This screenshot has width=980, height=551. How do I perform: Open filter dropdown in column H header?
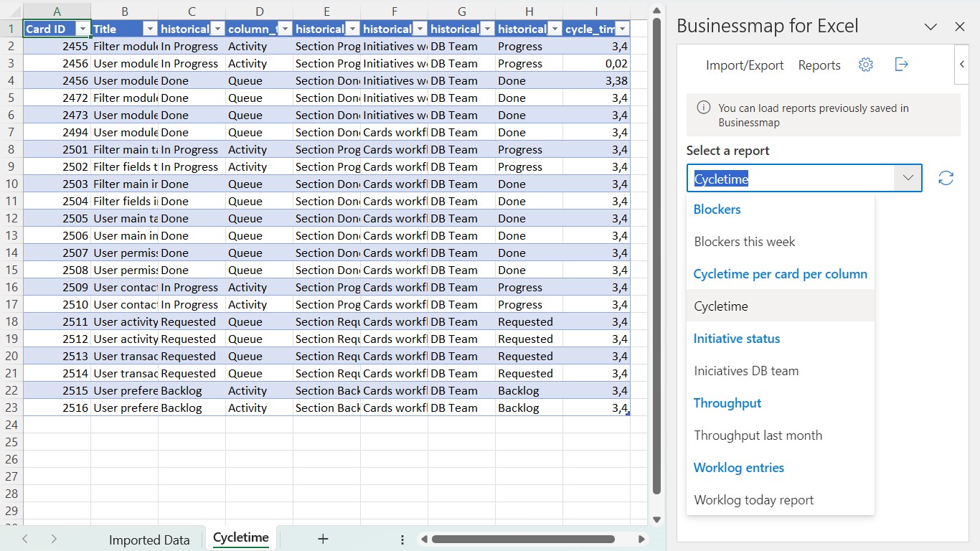pos(555,29)
